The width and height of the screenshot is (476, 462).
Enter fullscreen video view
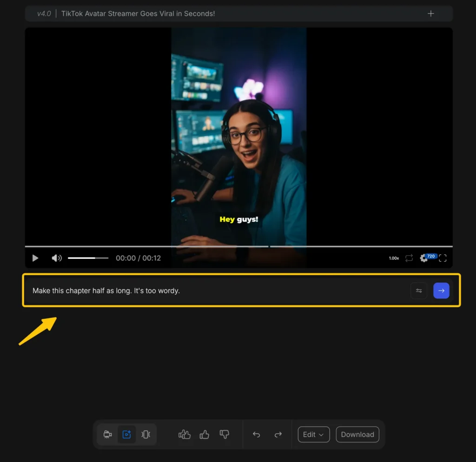443,257
